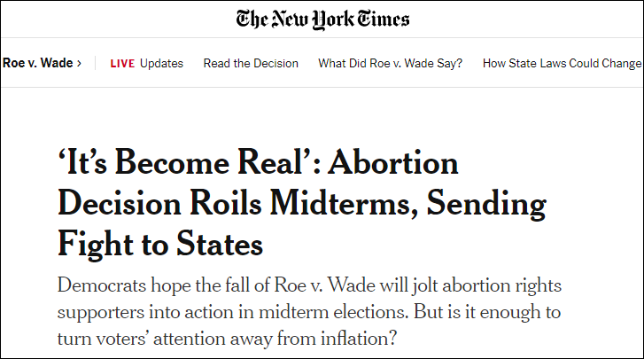The width and height of the screenshot is (644, 359).
Task: Select Read the Decision in the navigation
Action: [251, 63]
